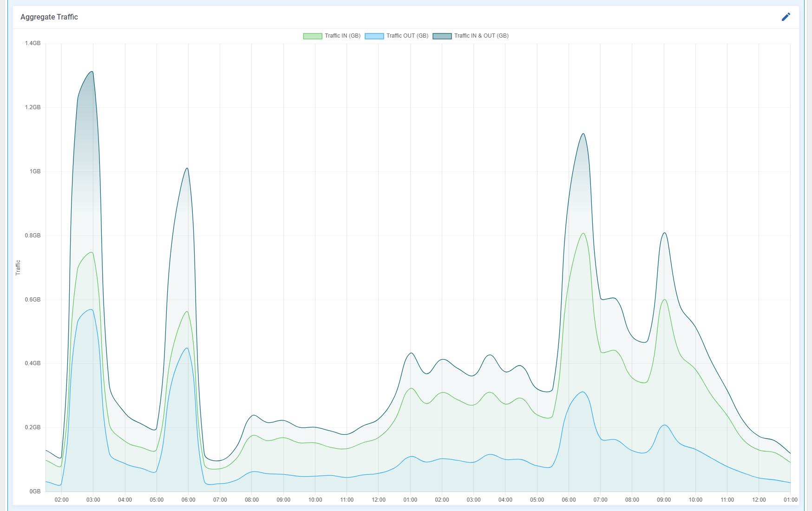This screenshot has width=812, height=511.
Task: Hide the Traffic IN (GB) series label
Action: click(343, 36)
